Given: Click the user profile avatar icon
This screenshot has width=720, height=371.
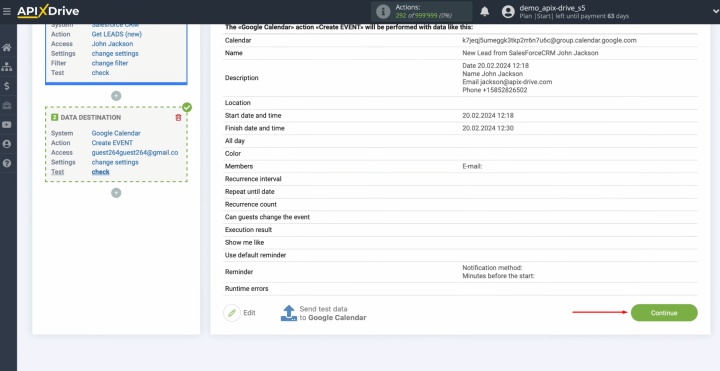Looking at the screenshot, I should tap(508, 12).
